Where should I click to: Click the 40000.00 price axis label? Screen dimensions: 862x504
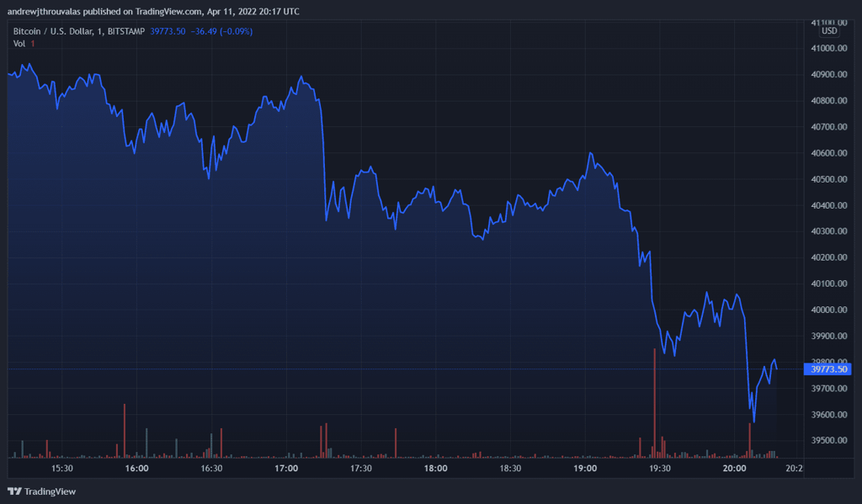tap(828, 310)
